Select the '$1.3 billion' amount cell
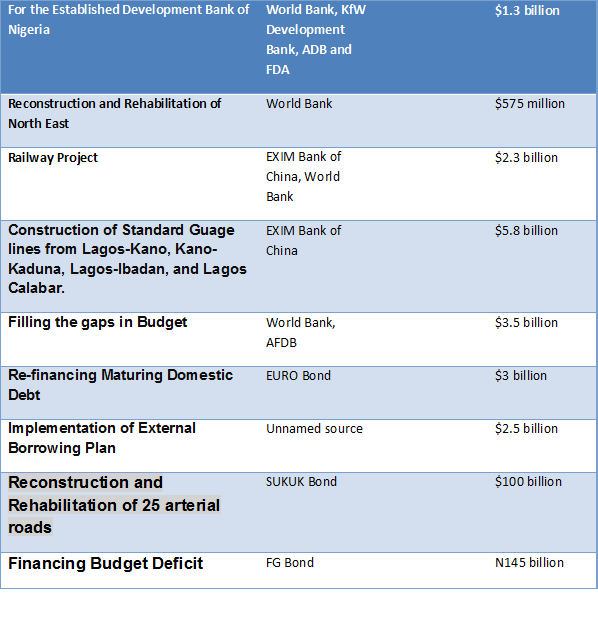This screenshot has width=598, height=621. [x=527, y=10]
